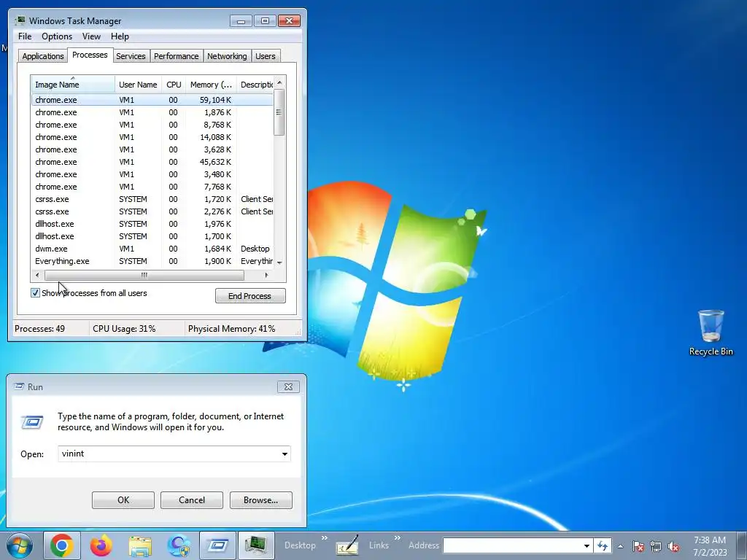
Task: Click the scroll down arrow of process list
Action: pos(279,262)
